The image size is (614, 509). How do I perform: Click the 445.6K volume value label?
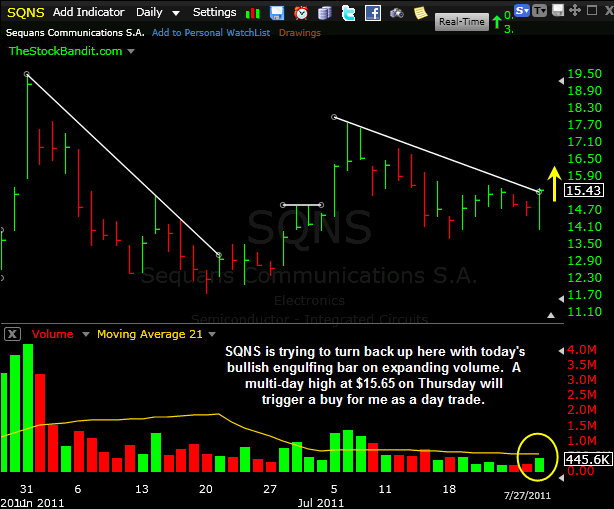[588, 459]
